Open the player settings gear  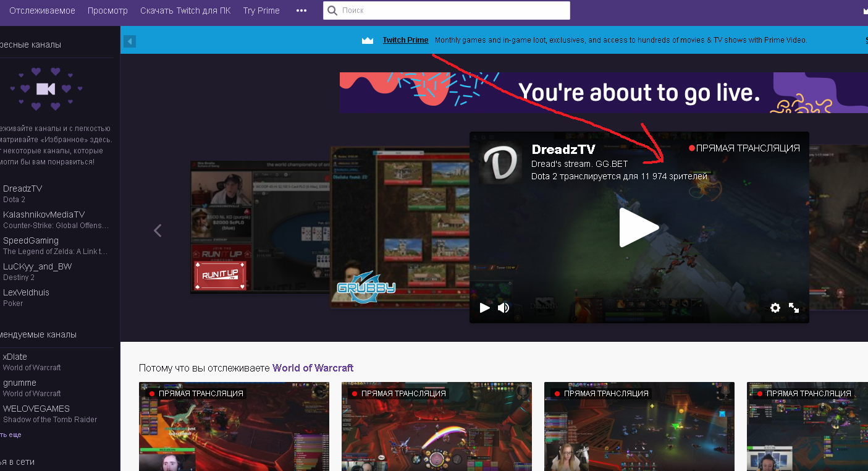coord(775,308)
